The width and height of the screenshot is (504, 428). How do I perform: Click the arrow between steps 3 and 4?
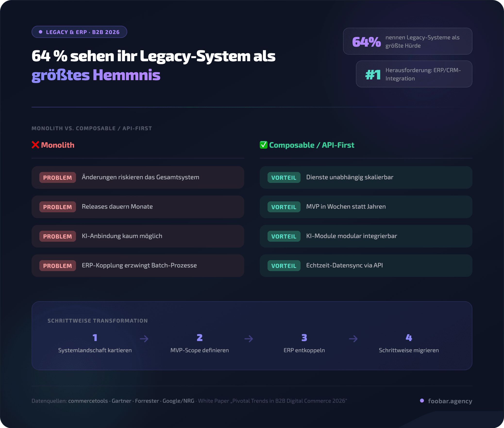(x=353, y=339)
